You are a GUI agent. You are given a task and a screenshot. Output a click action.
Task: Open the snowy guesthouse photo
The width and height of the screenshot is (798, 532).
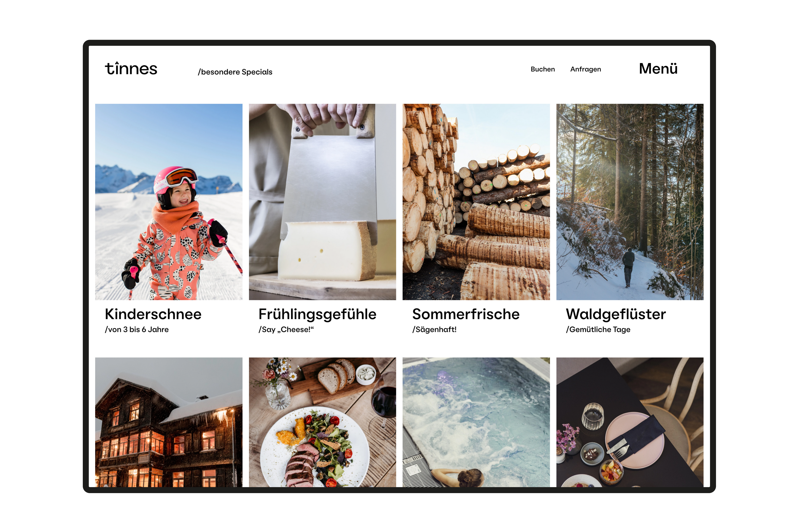(169, 422)
